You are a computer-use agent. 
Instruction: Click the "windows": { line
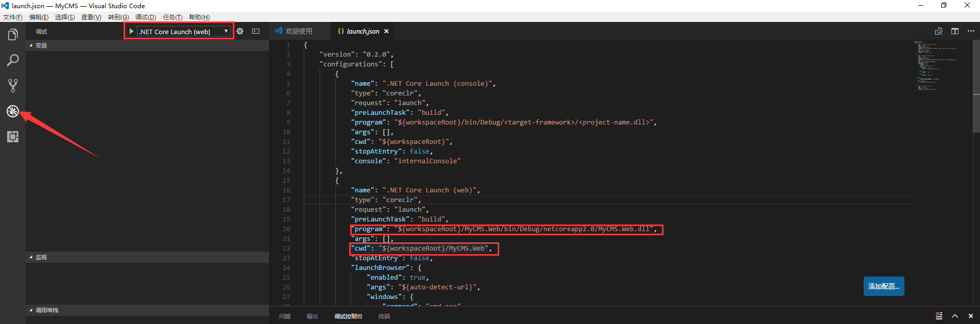(x=390, y=297)
